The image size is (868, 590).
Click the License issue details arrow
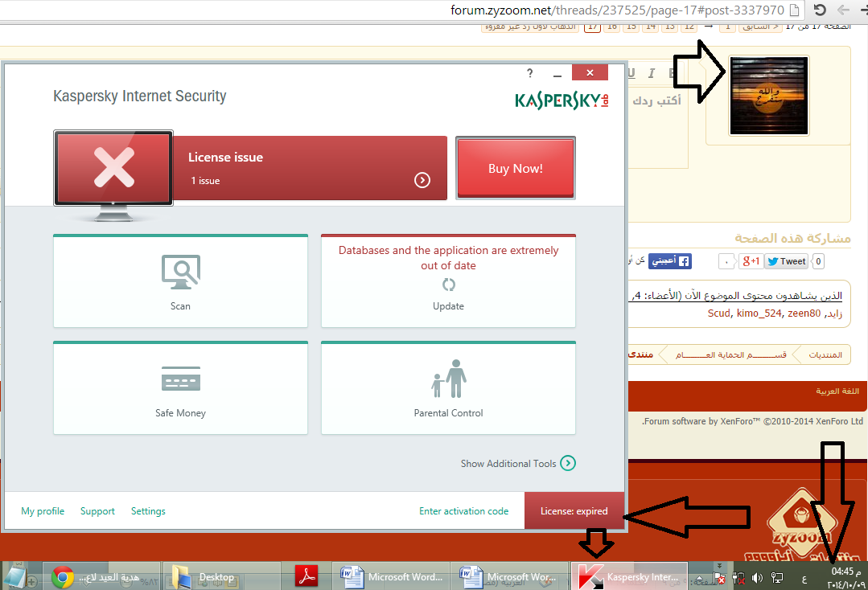(422, 180)
